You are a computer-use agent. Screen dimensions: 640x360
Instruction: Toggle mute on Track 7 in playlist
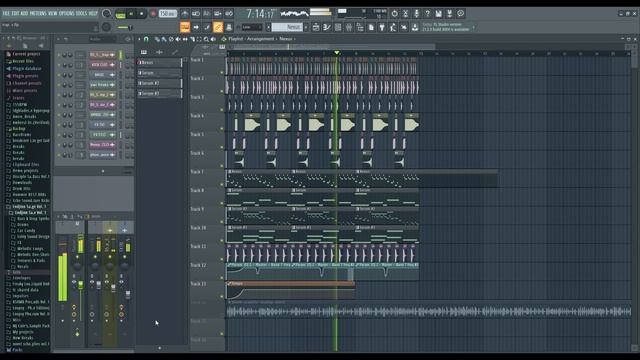(222, 185)
